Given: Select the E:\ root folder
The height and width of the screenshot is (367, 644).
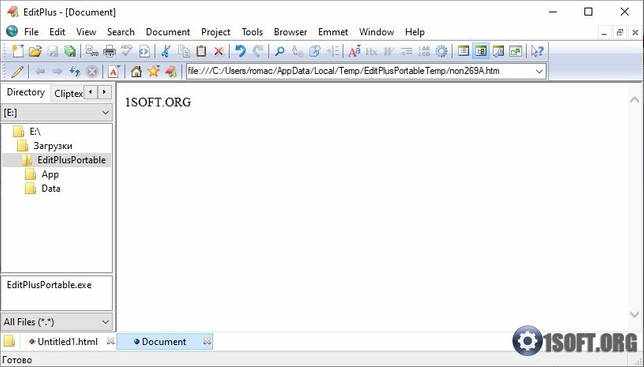Looking at the screenshot, I should tap(34, 132).
